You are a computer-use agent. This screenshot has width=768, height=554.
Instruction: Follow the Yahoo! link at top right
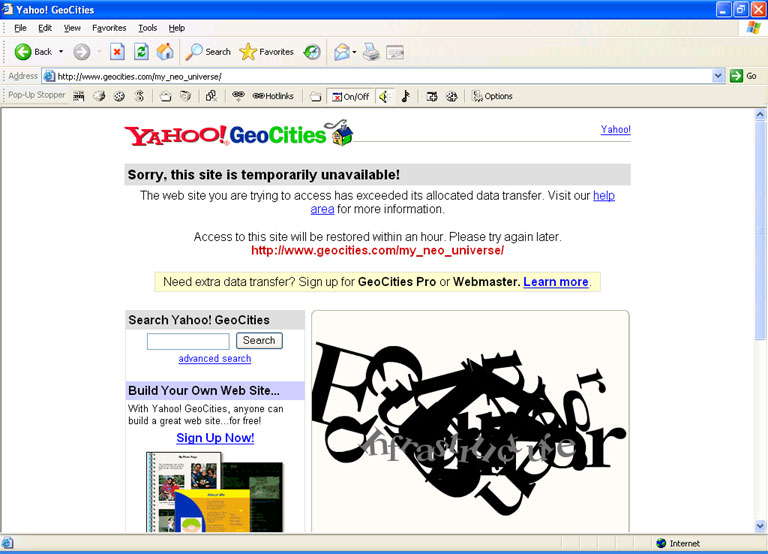tap(616, 129)
